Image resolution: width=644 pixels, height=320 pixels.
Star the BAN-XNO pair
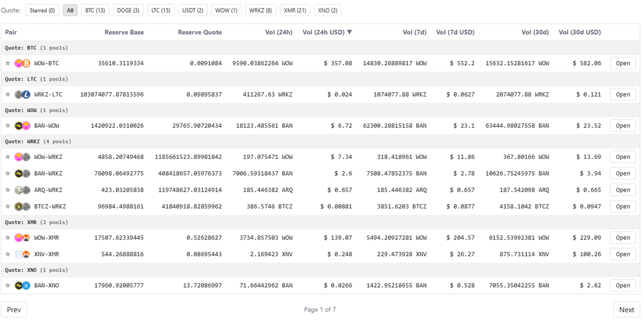(x=8, y=285)
